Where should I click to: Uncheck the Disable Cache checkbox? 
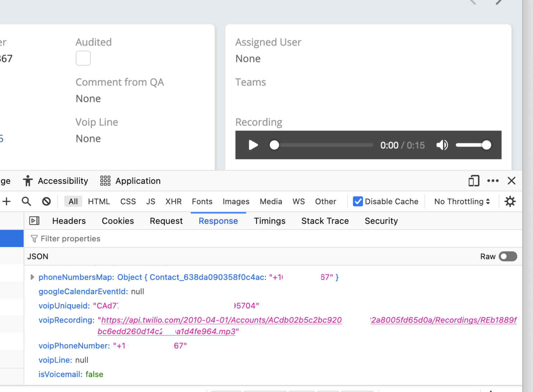[x=358, y=201]
